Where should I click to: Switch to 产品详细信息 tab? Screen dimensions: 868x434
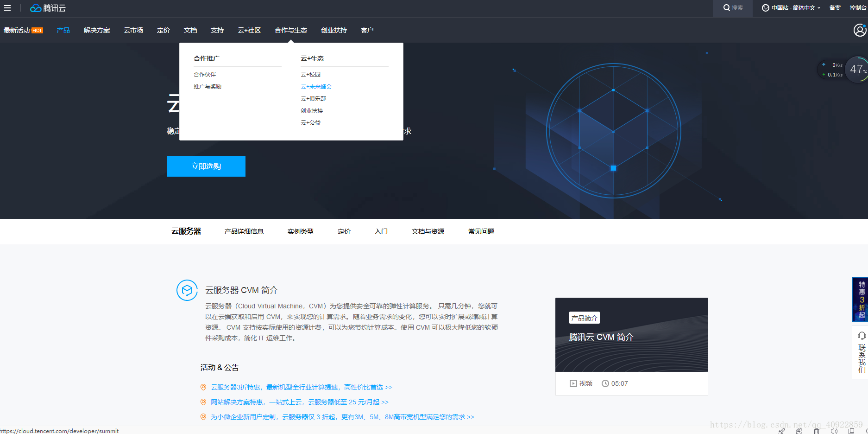244,231
